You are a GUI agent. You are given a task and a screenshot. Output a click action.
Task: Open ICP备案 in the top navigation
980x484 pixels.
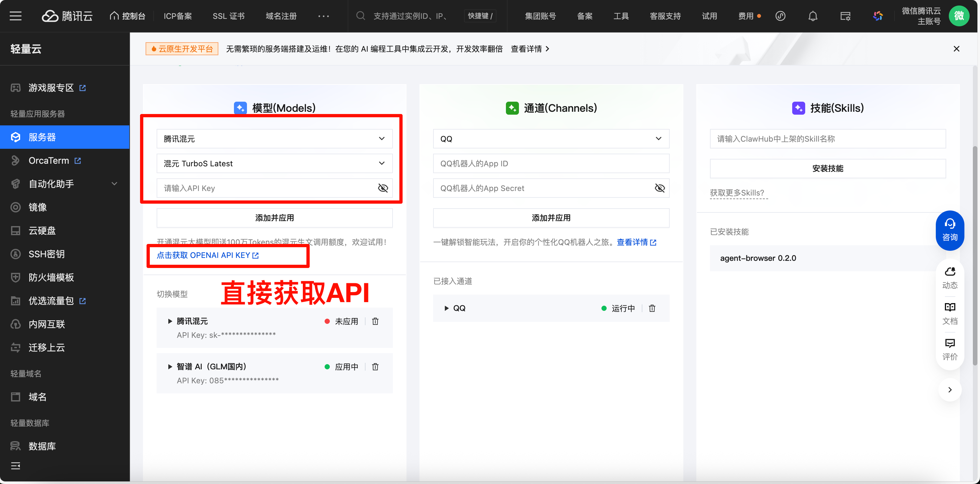tap(178, 16)
